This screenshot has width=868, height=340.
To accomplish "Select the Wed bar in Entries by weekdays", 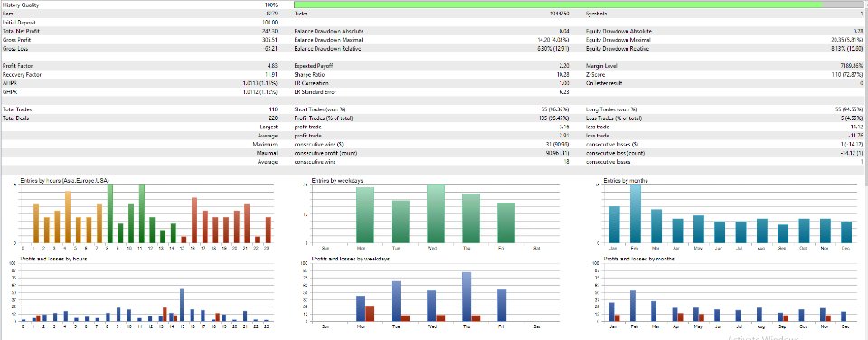I will [435, 214].
